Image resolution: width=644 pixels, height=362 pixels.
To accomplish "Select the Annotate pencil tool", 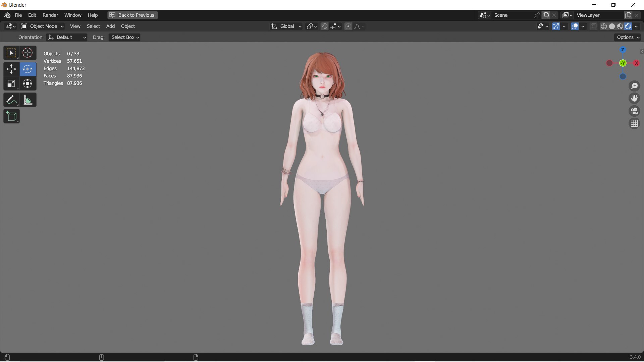I will [11, 100].
